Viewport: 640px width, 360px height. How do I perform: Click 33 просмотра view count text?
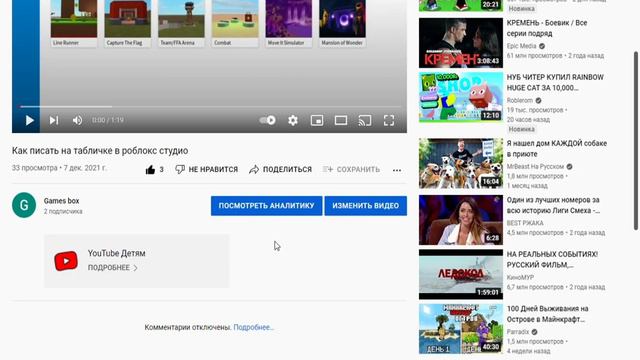coord(35,168)
